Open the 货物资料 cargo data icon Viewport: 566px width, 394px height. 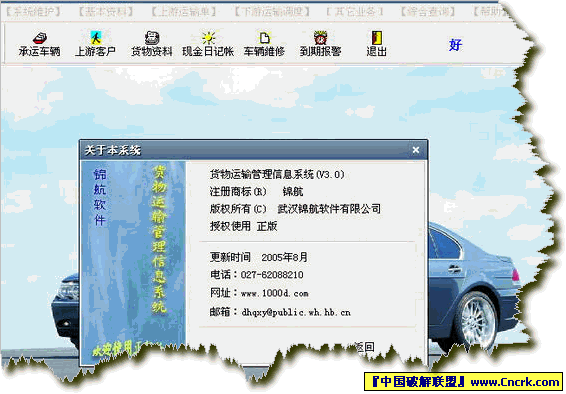coord(152,44)
